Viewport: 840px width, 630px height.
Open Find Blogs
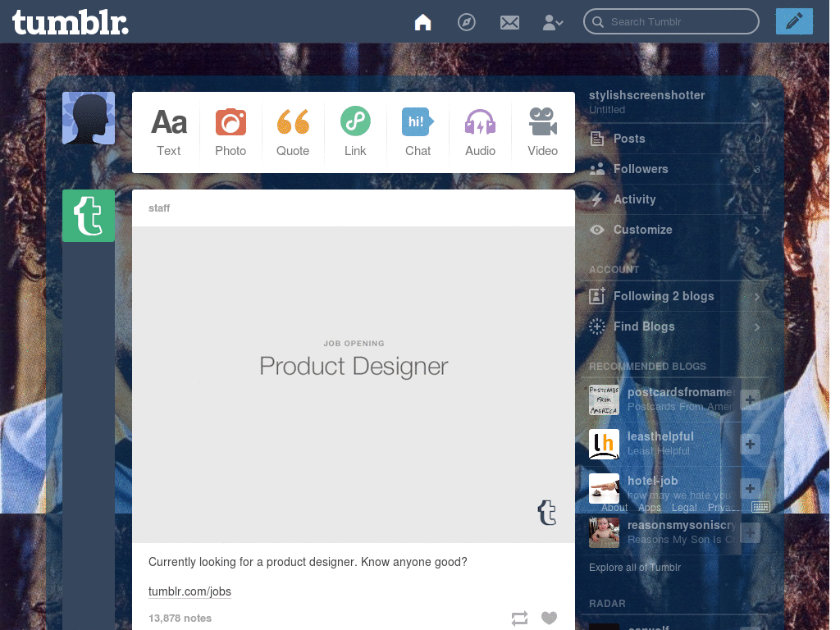point(675,326)
